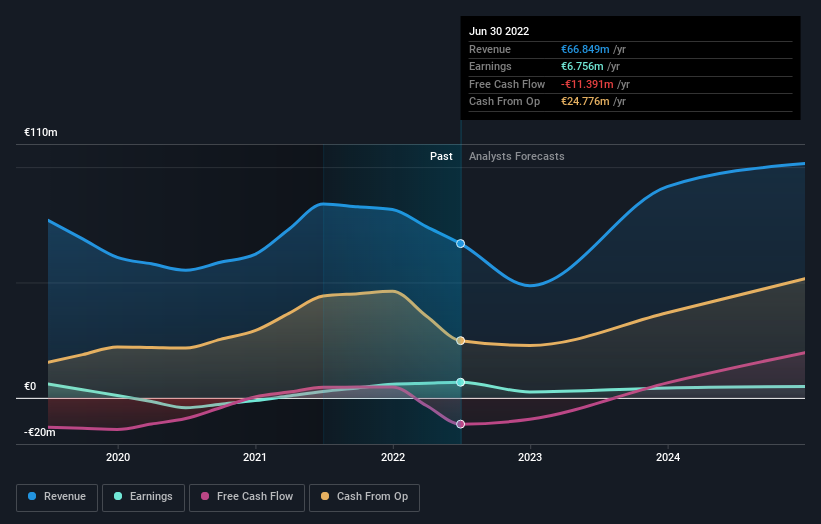This screenshot has height=524, width=821.
Task: Click the Revenue row label in tooltip
Action: coord(490,49)
